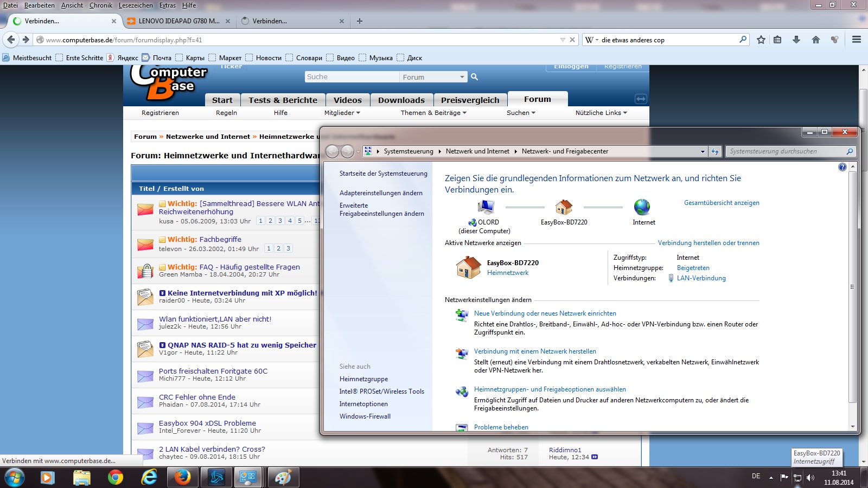Open the Firefox hamburger menu

click(857, 40)
